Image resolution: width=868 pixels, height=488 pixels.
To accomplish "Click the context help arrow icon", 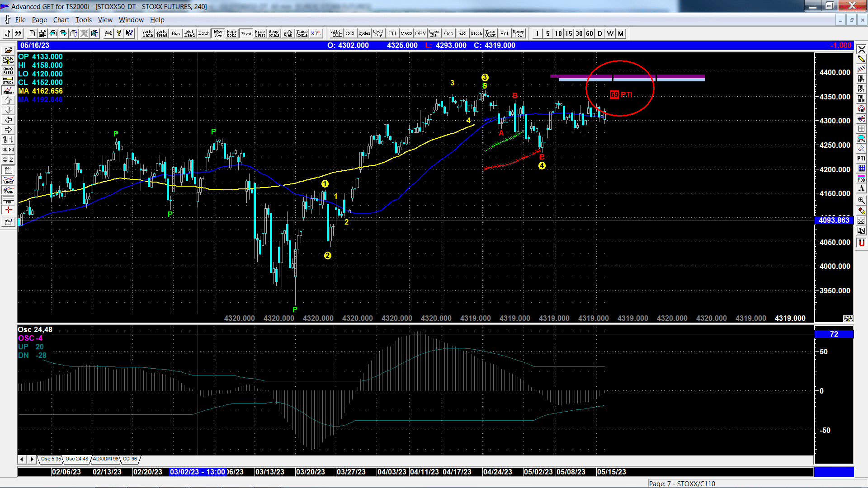I will click(x=129, y=33).
